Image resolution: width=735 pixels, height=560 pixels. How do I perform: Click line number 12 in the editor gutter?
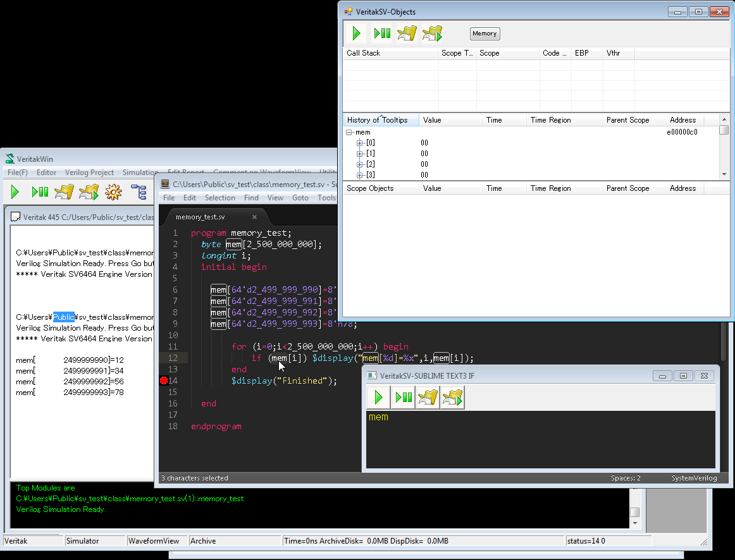pyautogui.click(x=173, y=358)
